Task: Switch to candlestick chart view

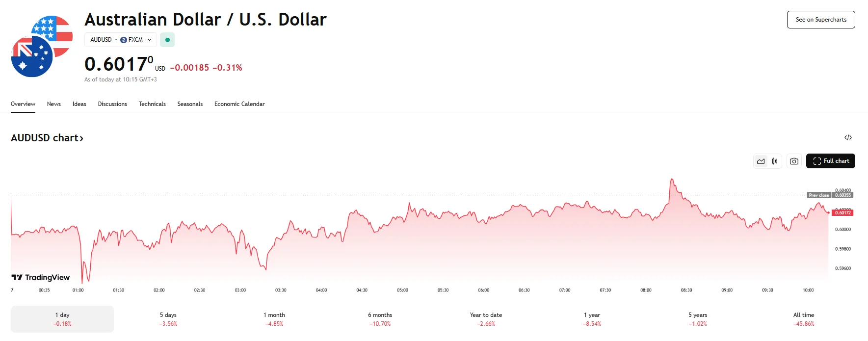Action: [x=775, y=161]
